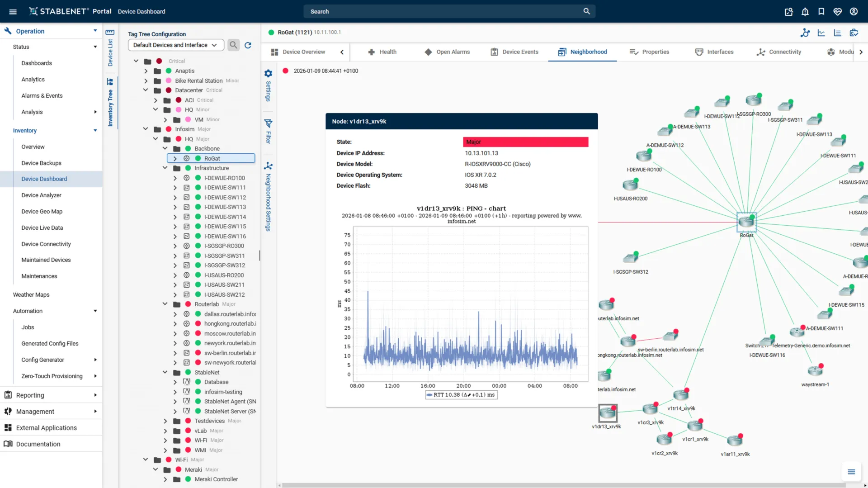
Task: Click the RoGat router node in map
Action: 746,221
